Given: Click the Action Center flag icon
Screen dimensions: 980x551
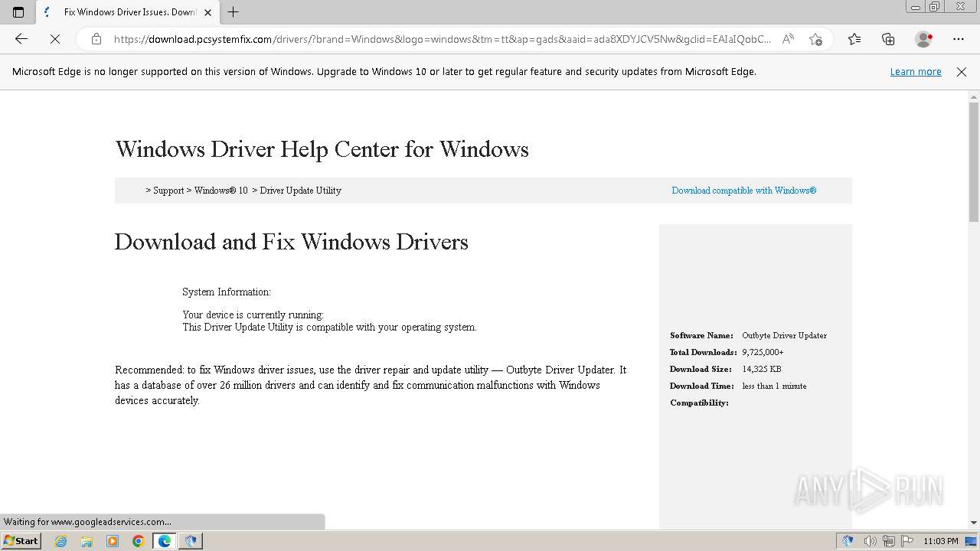Looking at the screenshot, I should pyautogui.click(x=907, y=541).
